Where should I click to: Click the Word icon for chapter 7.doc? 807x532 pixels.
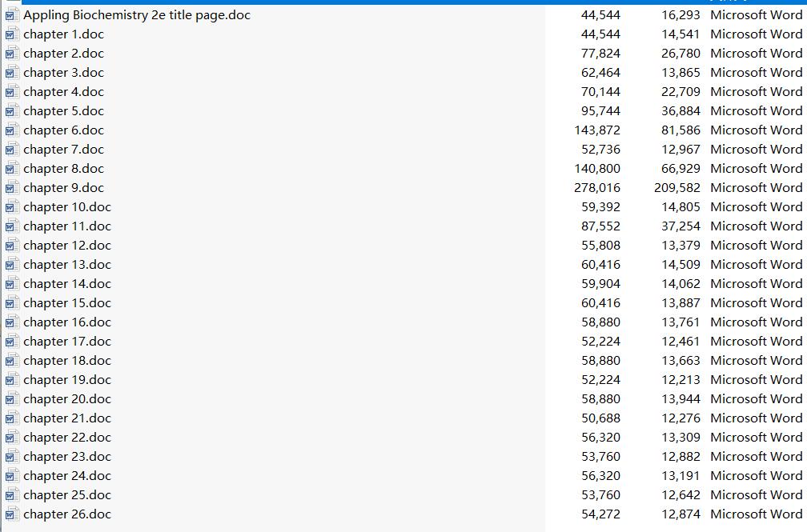[x=12, y=150]
